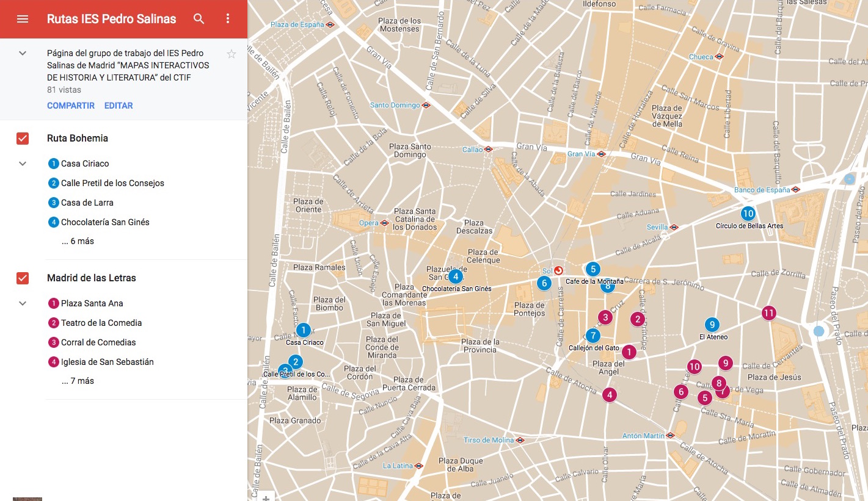This screenshot has width=868, height=501.
Task: Click the Opera metro station icon
Action: click(x=384, y=223)
